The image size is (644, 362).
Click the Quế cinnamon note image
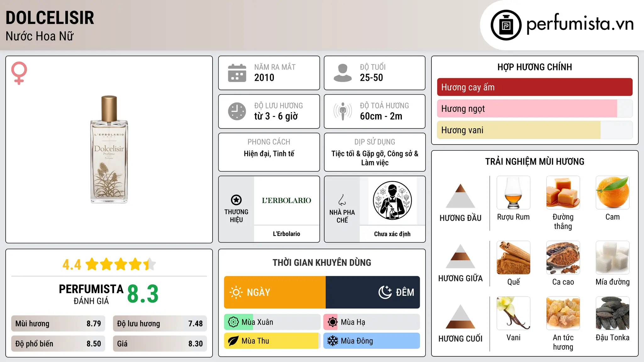coord(514,258)
